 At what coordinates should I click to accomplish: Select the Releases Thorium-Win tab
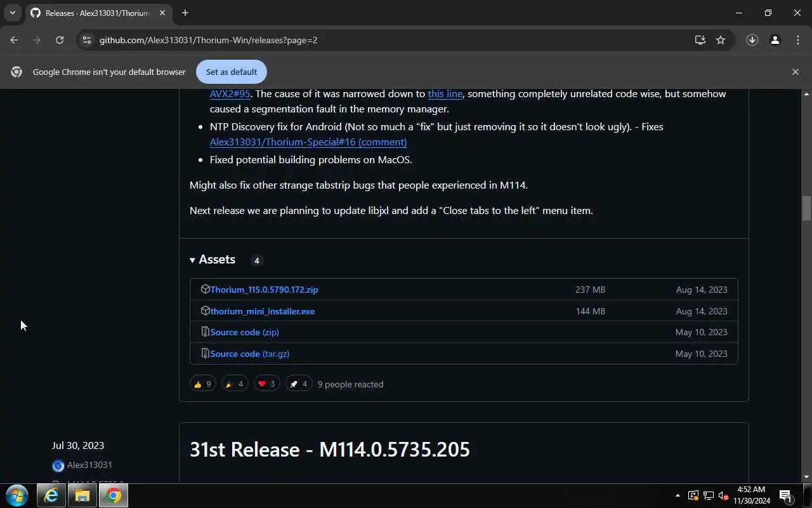[98, 13]
